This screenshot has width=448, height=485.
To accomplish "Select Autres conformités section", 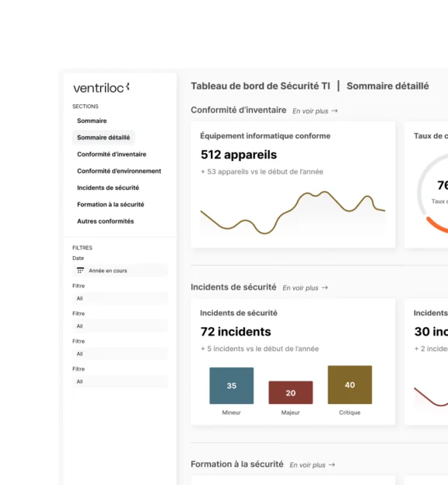I will (105, 221).
